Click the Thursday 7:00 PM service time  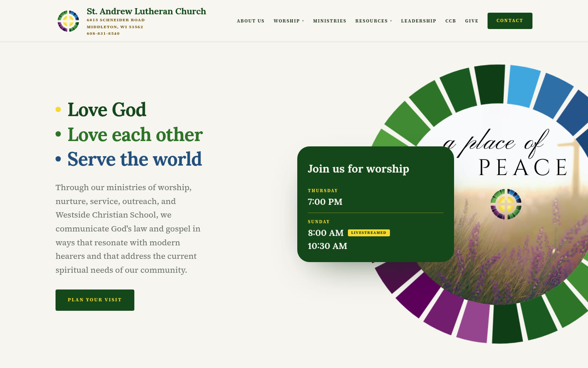click(x=325, y=202)
